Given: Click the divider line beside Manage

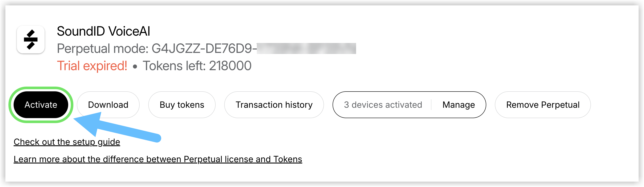Looking at the screenshot, I should click(x=431, y=105).
